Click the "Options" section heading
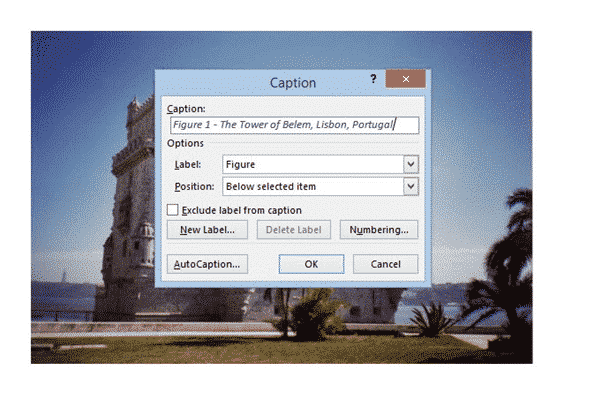Image resolution: width=602 pixels, height=408 pixels. tap(185, 144)
